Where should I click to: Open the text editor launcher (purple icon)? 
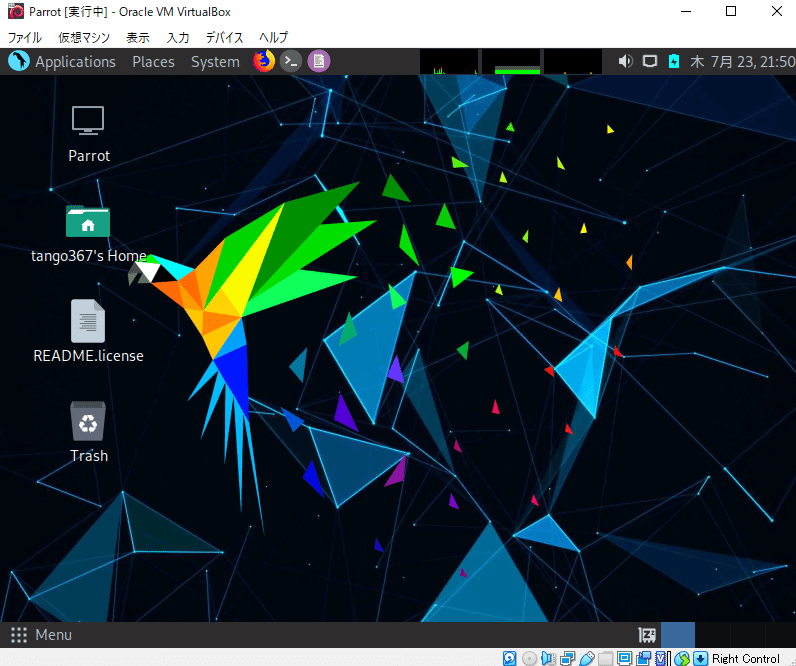click(319, 61)
